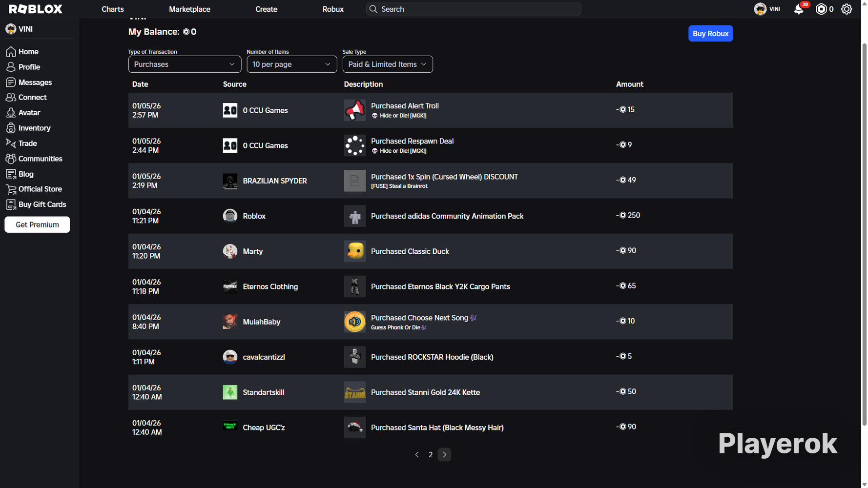Click the Inventory sidebar icon

pos(11,128)
